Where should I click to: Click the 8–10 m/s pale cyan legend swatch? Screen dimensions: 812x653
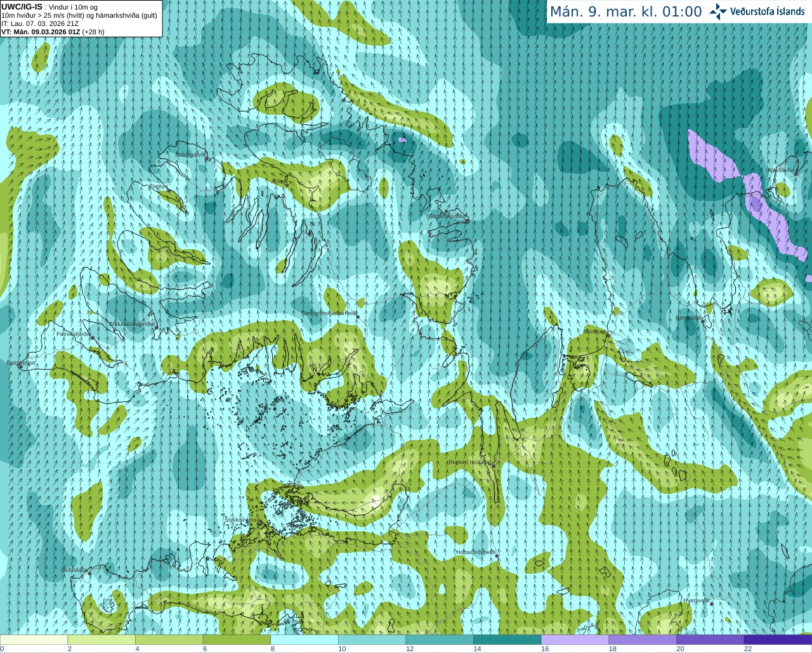tap(304, 640)
